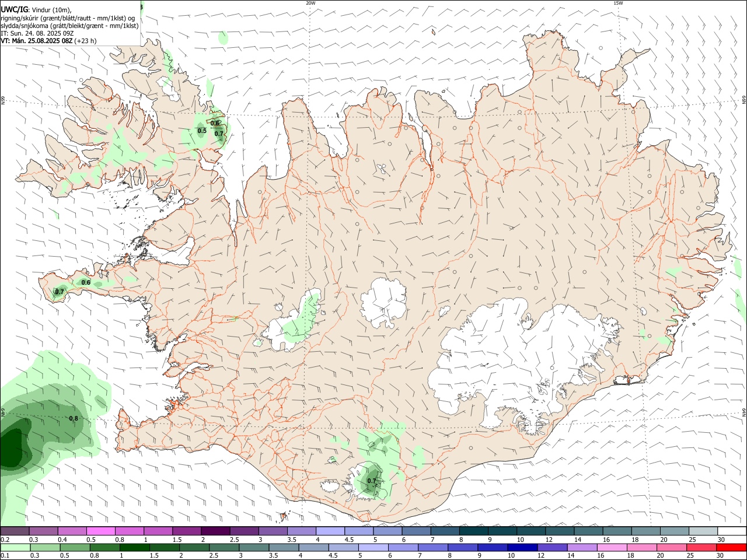The height and width of the screenshot is (560, 747).
Task: Click the rain scale swatch between 0.8 and 1
Action: (x=104, y=547)
